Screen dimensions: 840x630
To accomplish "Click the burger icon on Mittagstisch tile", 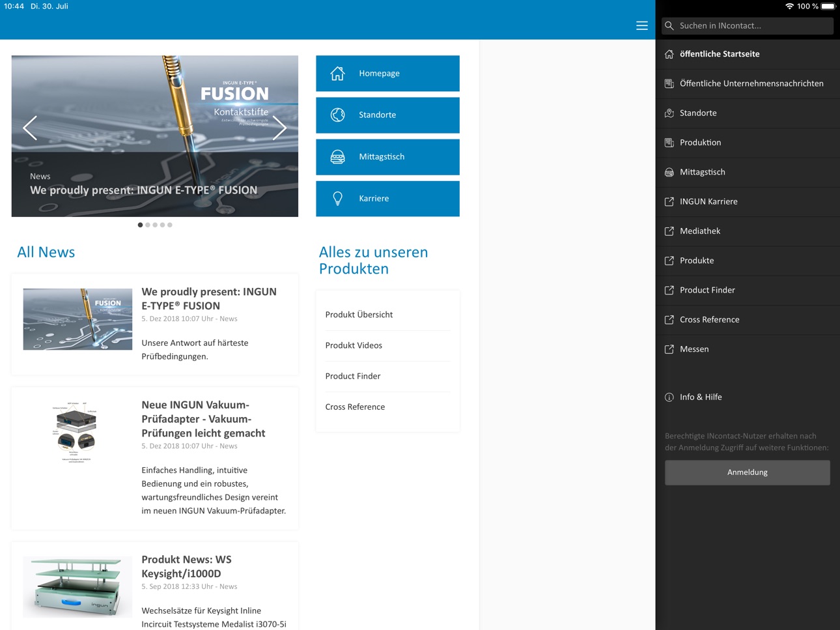I will (337, 157).
